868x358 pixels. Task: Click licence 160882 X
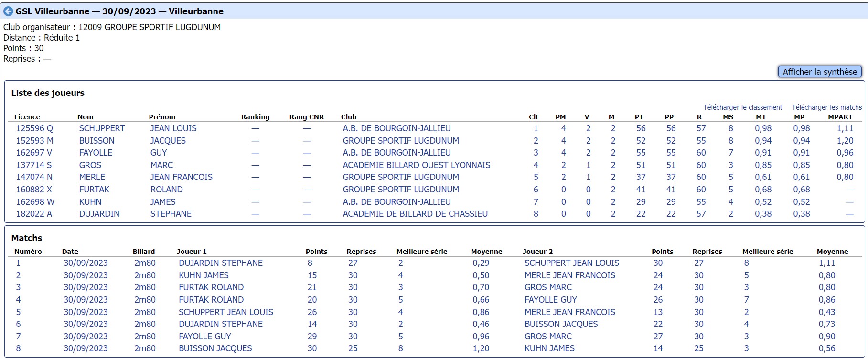tap(34, 190)
